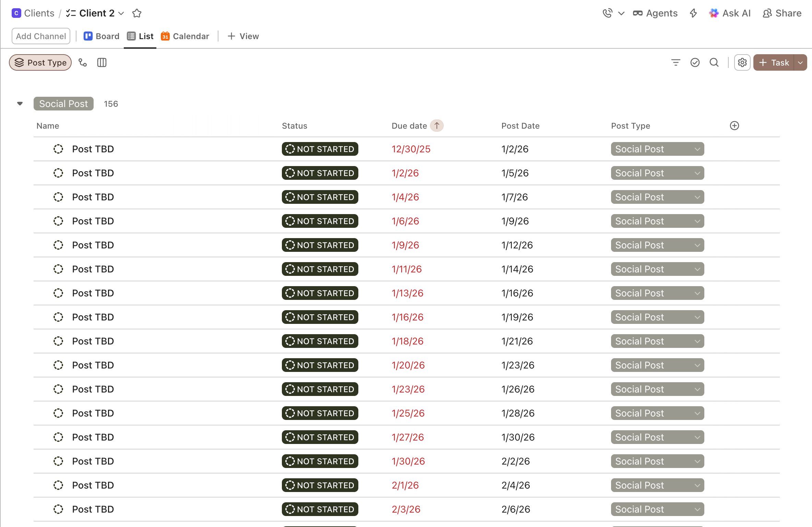The image size is (812, 527).
Task: Click status circle of task due 1/18/26
Action: (58, 341)
